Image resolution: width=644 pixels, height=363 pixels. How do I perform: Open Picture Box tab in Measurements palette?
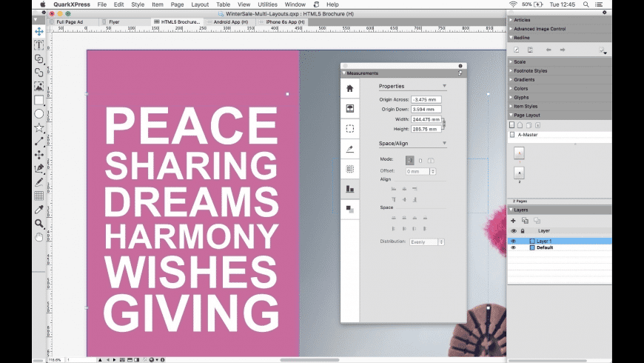click(350, 109)
